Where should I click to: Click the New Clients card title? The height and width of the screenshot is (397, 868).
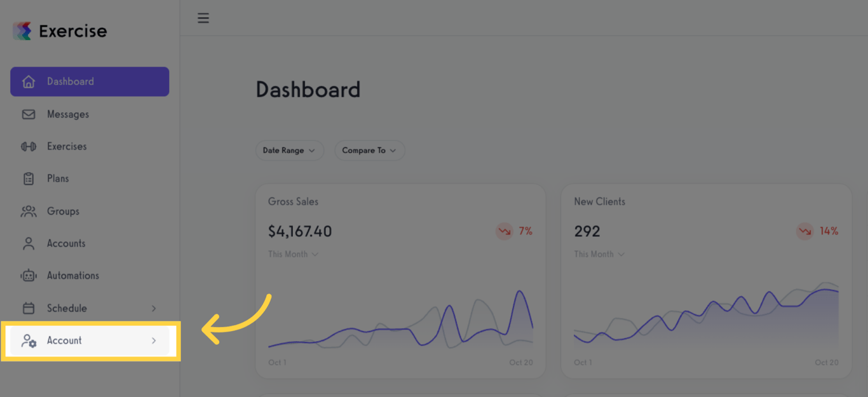(x=599, y=201)
